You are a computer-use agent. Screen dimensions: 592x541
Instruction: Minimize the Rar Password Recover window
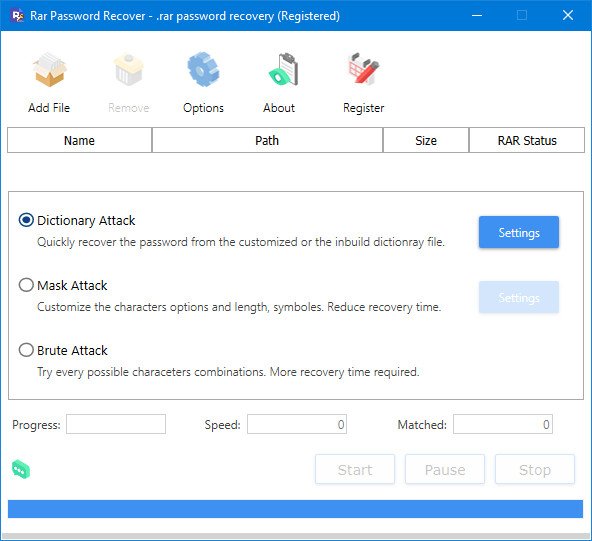pyautogui.click(x=477, y=15)
